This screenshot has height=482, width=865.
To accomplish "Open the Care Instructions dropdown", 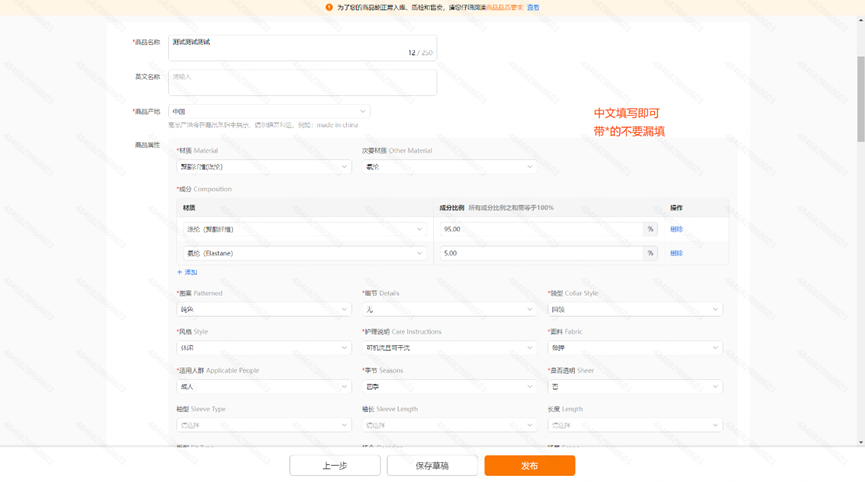I will coord(449,348).
